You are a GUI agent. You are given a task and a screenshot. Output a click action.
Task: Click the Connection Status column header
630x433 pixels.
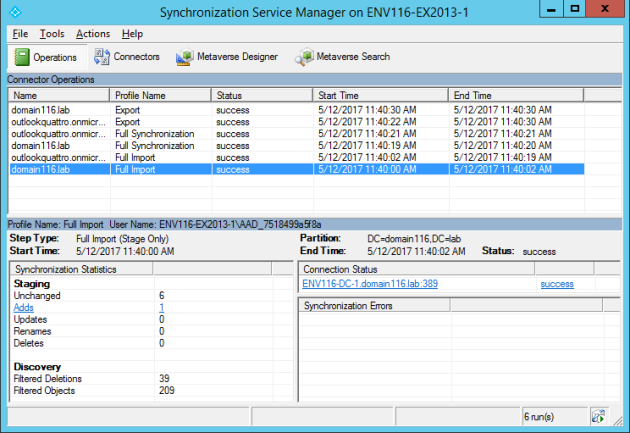[x=417, y=269]
